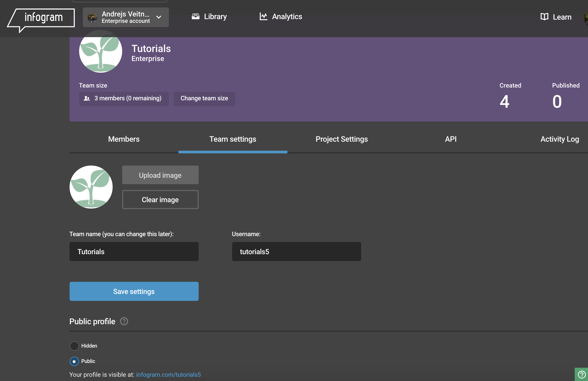Click Save settings button

click(x=134, y=291)
